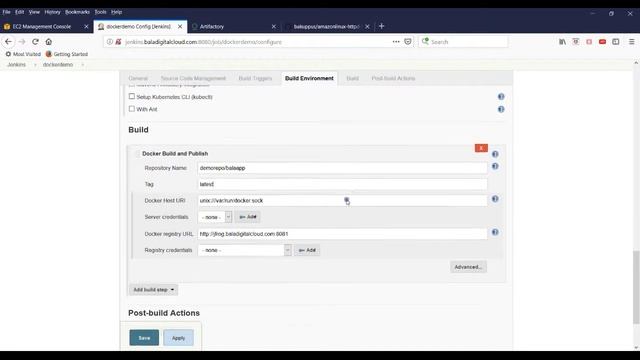The height and width of the screenshot is (360, 640).
Task: Switch to baluppus/amazonlinux browser tab
Action: point(326,27)
